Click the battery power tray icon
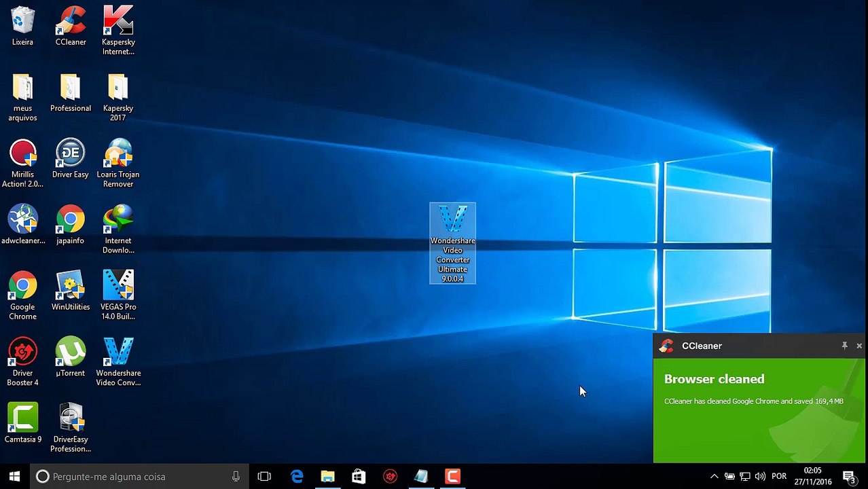Viewport: 868px width, 489px height. tap(729, 477)
